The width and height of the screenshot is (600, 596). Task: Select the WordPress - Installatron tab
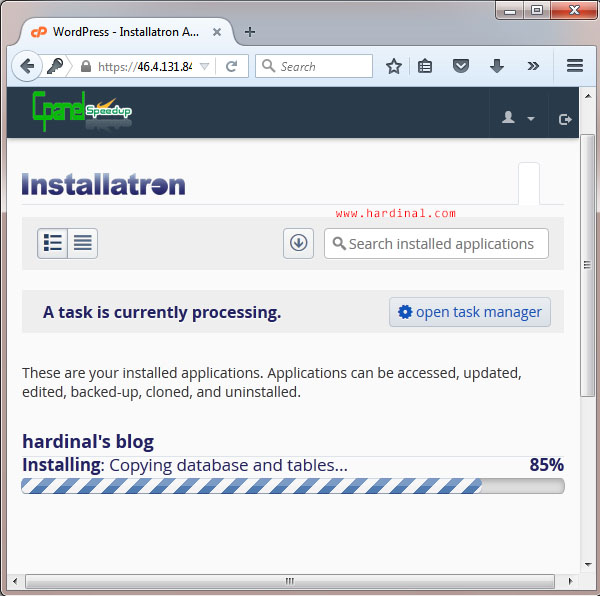pos(126,32)
